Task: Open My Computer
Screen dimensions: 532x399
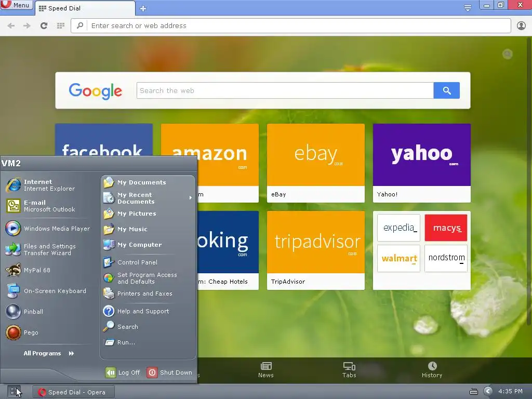Action: (148, 245)
